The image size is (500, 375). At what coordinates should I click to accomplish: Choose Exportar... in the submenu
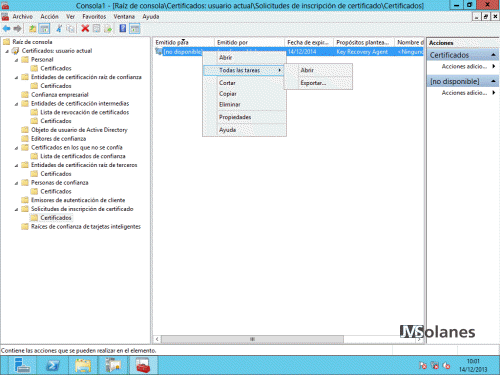[x=318, y=83]
